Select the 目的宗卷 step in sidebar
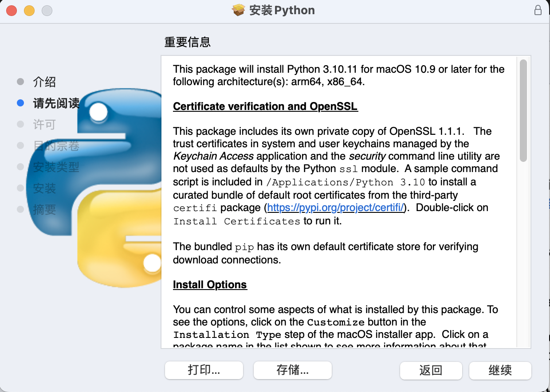 [56, 145]
